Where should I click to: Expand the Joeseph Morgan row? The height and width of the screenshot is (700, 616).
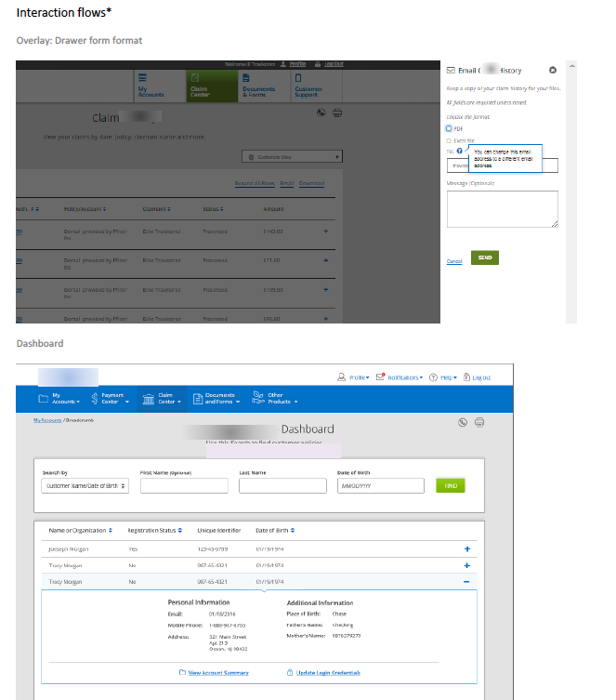[466, 549]
